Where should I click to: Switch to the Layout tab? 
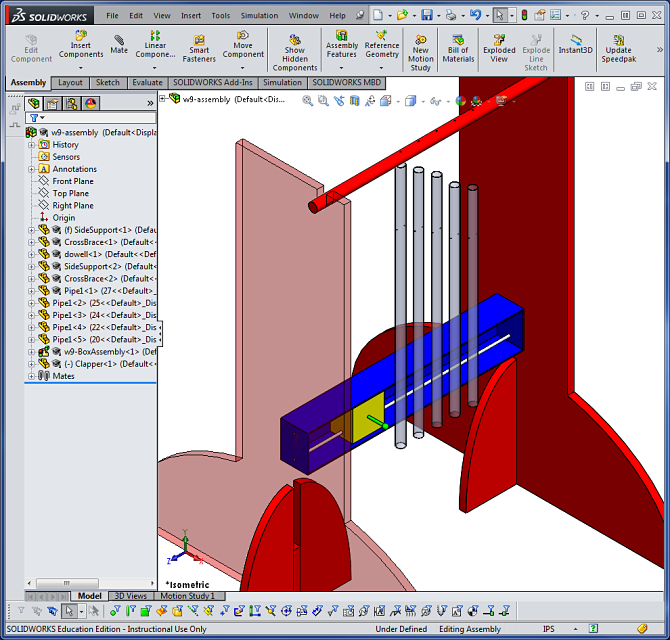(x=70, y=82)
